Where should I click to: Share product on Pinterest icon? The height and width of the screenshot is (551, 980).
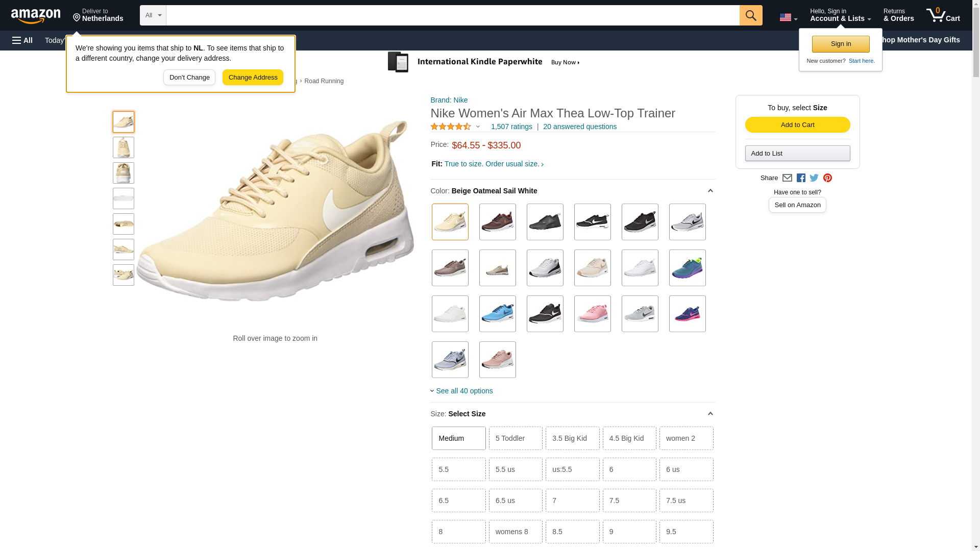827,178
